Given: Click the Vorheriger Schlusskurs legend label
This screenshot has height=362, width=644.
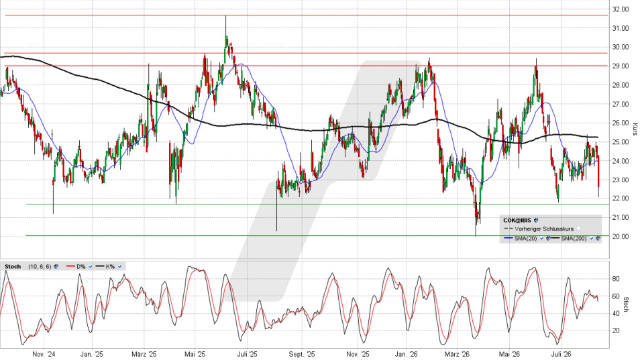Looking at the screenshot, I should (544, 229).
